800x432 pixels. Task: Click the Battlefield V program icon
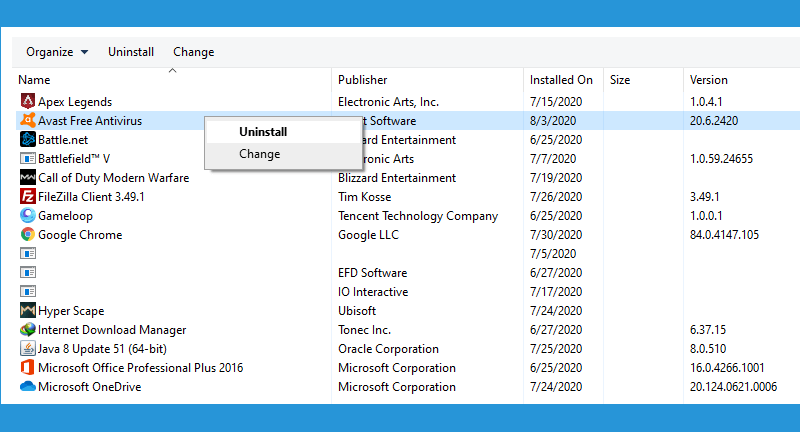pyautogui.click(x=28, y=158)
